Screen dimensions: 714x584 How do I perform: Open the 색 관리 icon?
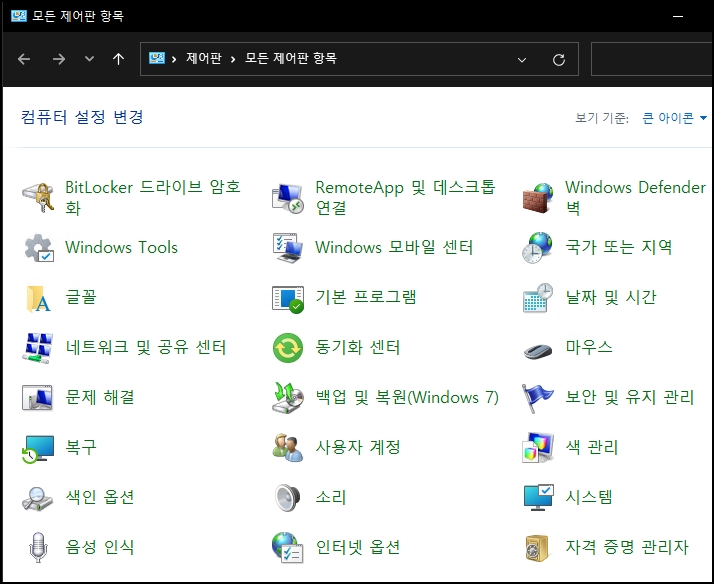[x=538, y=447]
